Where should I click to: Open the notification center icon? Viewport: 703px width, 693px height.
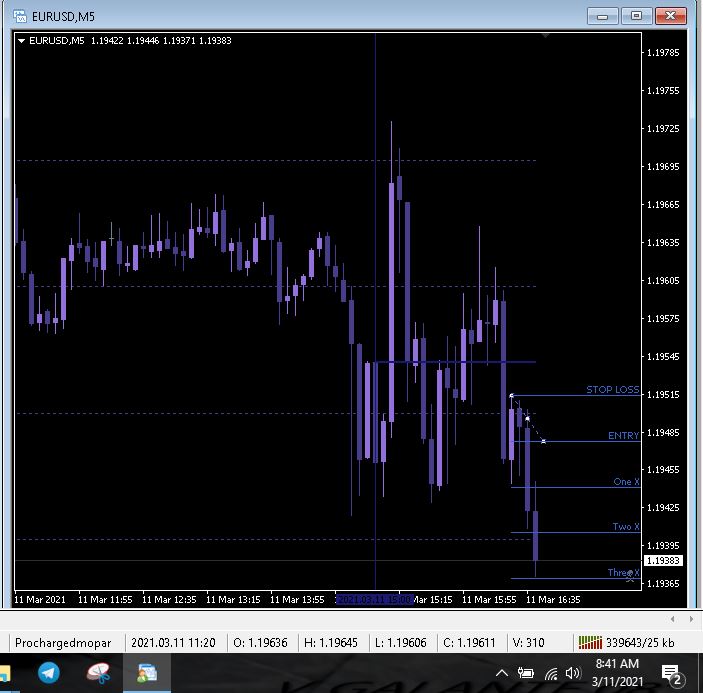672,674
